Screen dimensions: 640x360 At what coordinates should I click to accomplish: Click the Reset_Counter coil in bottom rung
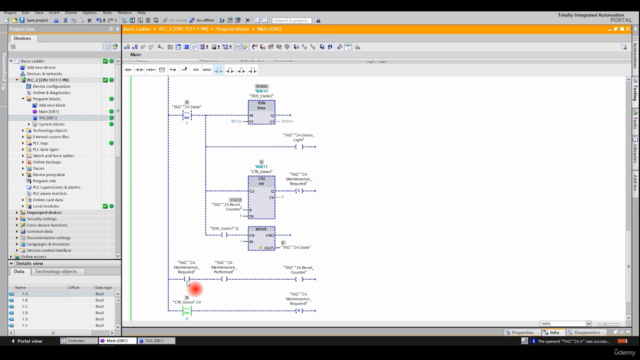[x=299, y=279]
